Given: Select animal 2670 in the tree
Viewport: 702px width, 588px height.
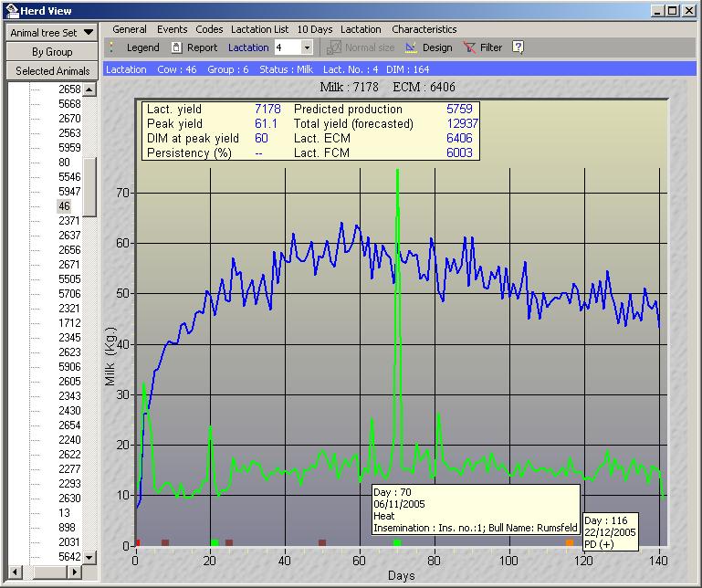Looking at the screenshot, I should tap(69, 118).
